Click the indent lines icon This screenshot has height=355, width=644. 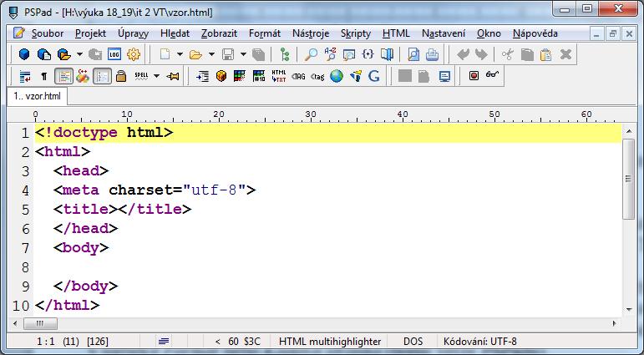pyautogui.click(x=202, y=76)
